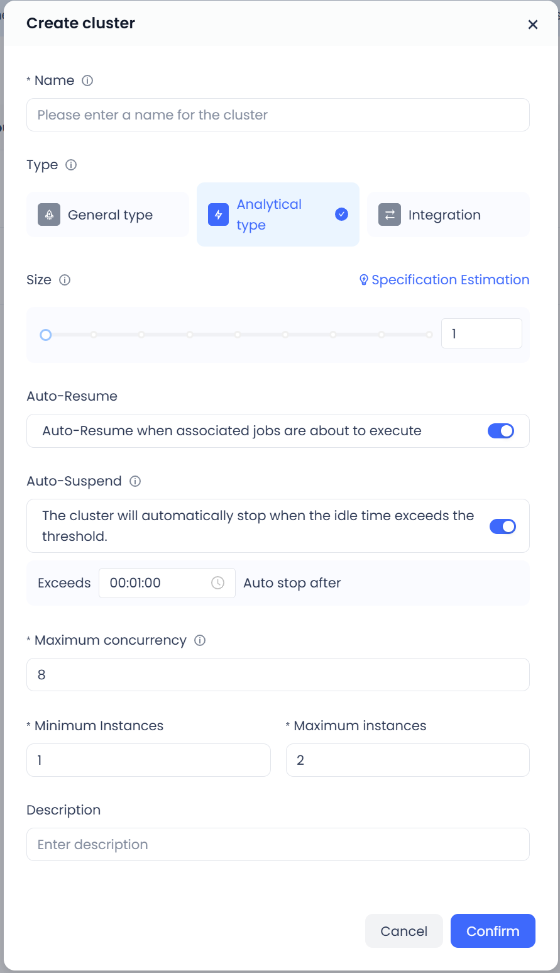Viewport: 560px width, 973px height.
Task: Turn off the Auto-Suspend toggle
Action: [x=502, y=526]
